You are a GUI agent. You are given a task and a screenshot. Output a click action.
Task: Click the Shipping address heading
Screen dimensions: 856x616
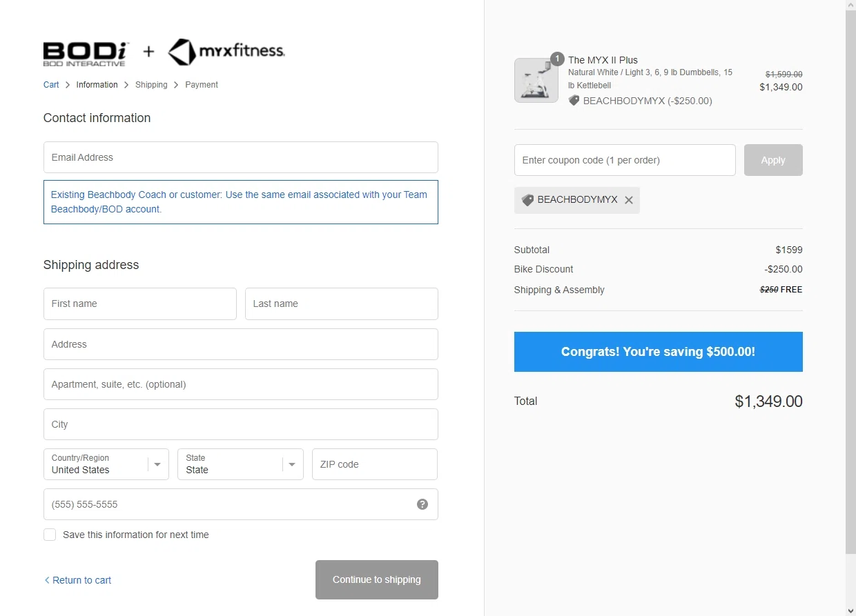(x=91, y=265)
